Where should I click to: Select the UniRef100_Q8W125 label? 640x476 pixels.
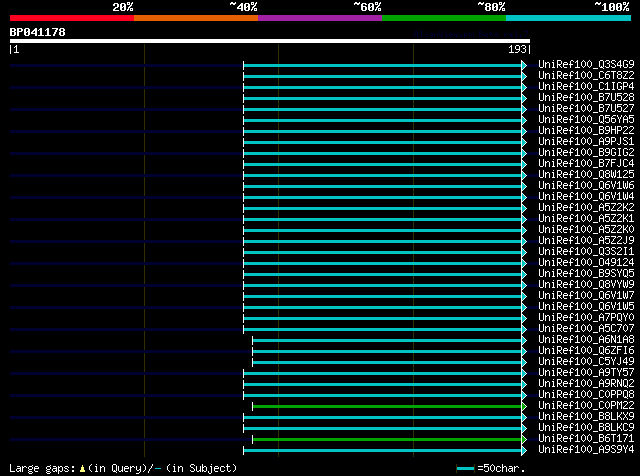pyautogui.click(x=586, y=174)
